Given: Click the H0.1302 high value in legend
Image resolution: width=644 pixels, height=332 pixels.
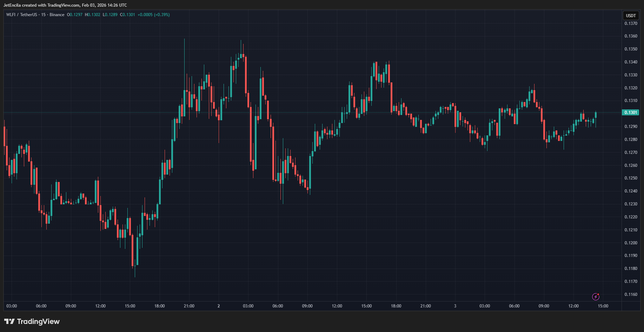Looking at the screenshot, I should (x=93, y=15).
